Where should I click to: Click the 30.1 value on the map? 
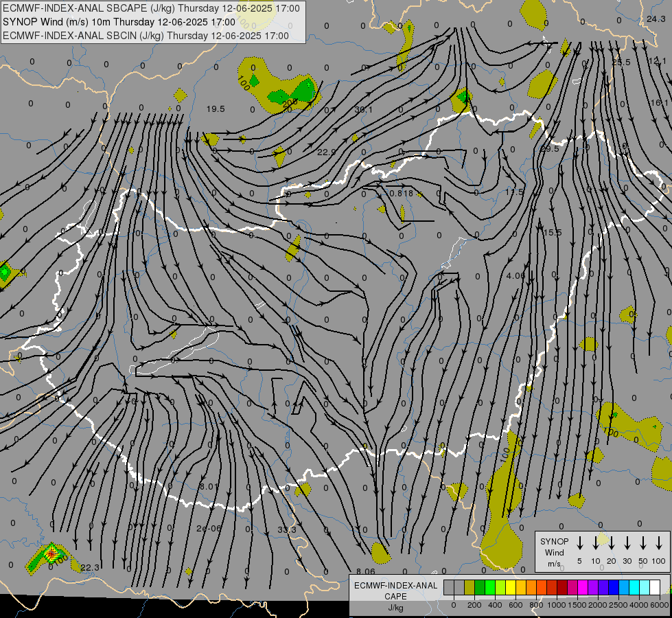363,110
